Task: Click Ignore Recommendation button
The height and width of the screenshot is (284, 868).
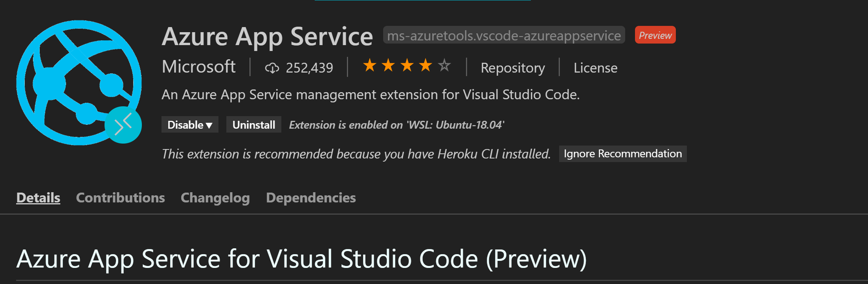Action: point(623,153)
